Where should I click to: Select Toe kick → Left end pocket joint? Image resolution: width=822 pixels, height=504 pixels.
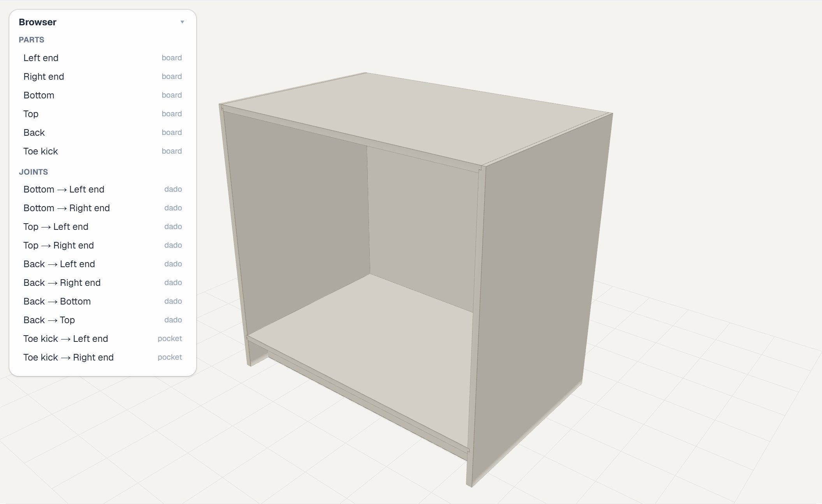(x=102, y=339)
